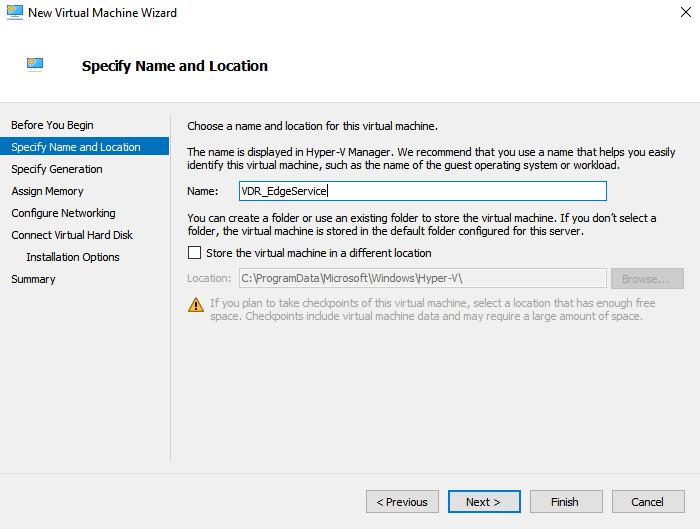Jump to the Assign Memory step

[47, 191]
